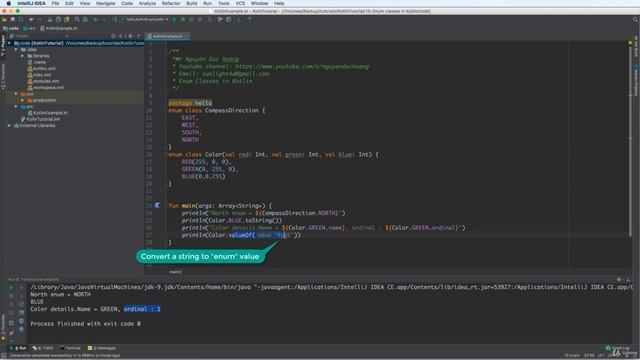640x360 pixels.
Task: Toggle the Structure tool window stripe button
Action: 3,76
